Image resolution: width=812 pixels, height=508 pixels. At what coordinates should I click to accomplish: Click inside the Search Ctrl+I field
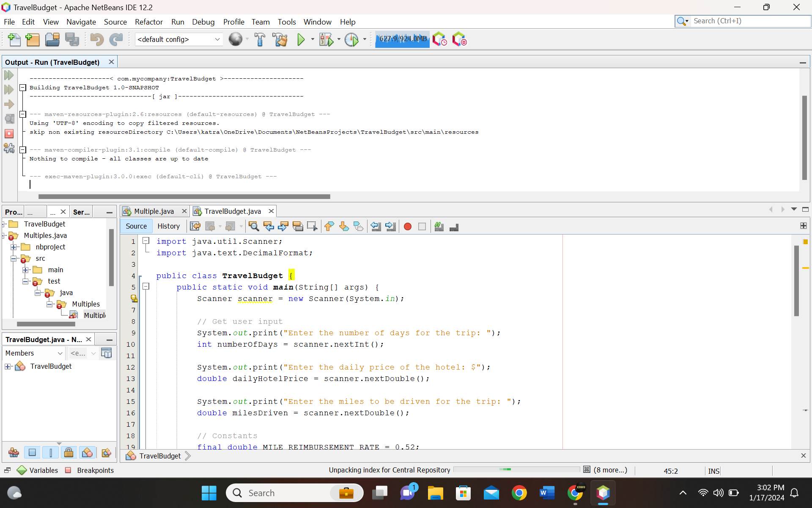744,21
